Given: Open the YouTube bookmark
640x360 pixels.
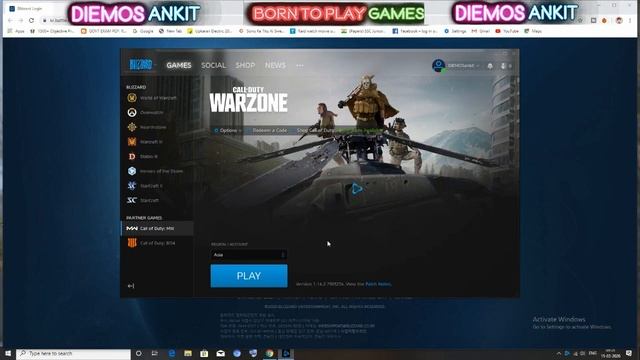Looking at the screenshot, I should point(507,31).
